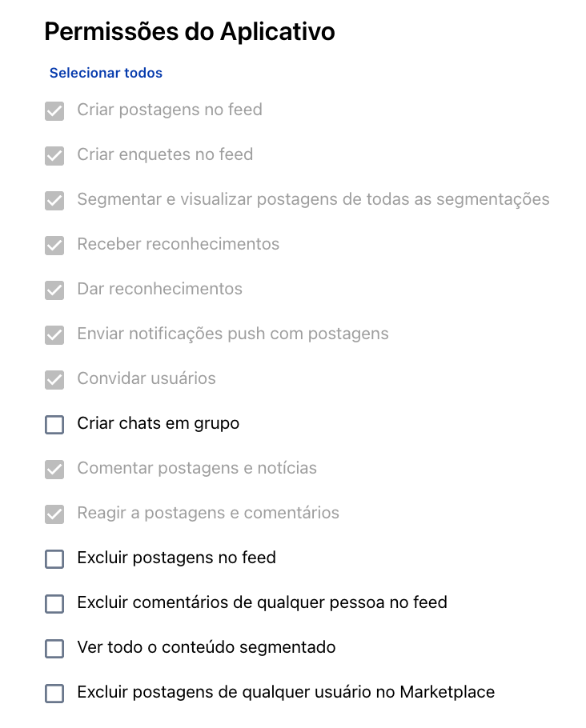Viewport: 586px width, 728px height.
Task: Toggle 'Dar reconhecimentos' checkbox
Action: point(54,290)
